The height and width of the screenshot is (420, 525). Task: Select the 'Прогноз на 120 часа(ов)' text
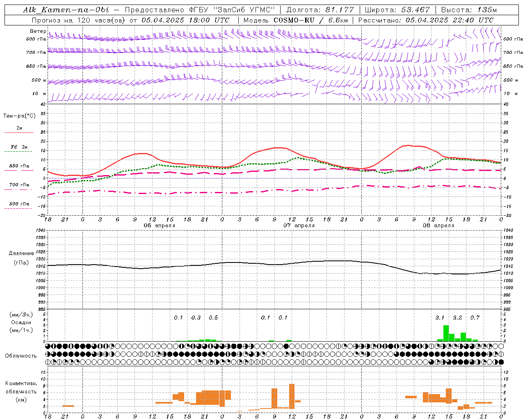(79, 20)
